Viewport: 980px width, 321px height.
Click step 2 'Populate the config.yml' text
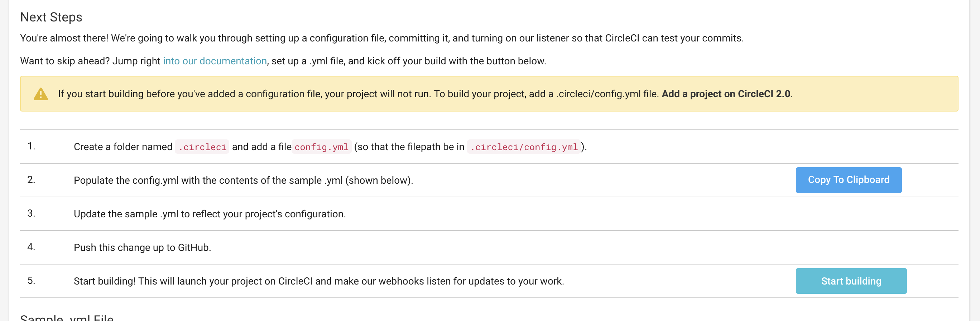pyautogui.click(x=243, y=181)
